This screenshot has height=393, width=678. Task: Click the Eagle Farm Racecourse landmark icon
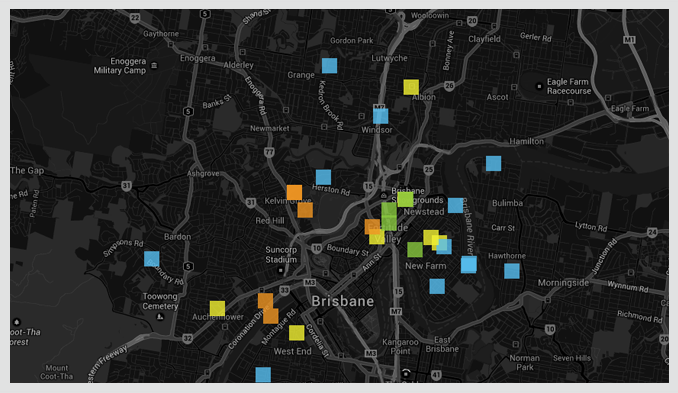tap(539, 86)
